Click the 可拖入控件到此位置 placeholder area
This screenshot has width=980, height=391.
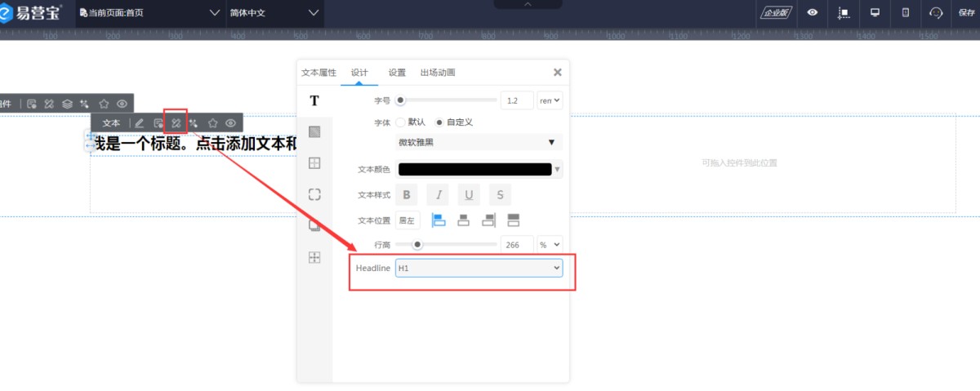(739, 162)
